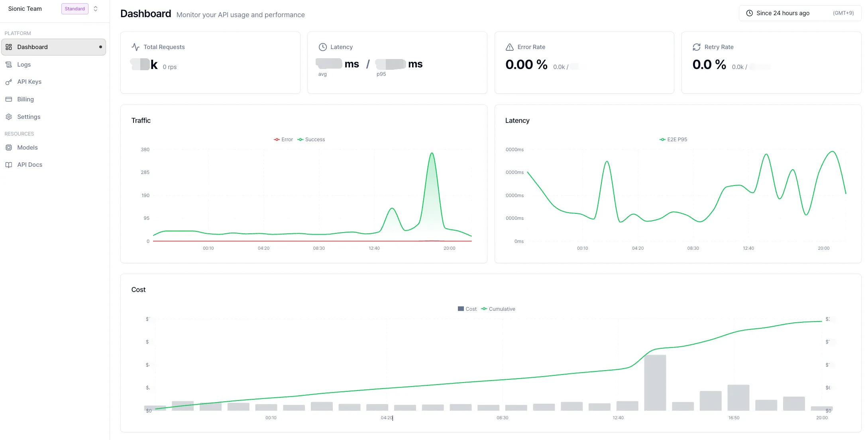Click the Latency card clock icon
868x440 pixels.
[x=323, y=47]
